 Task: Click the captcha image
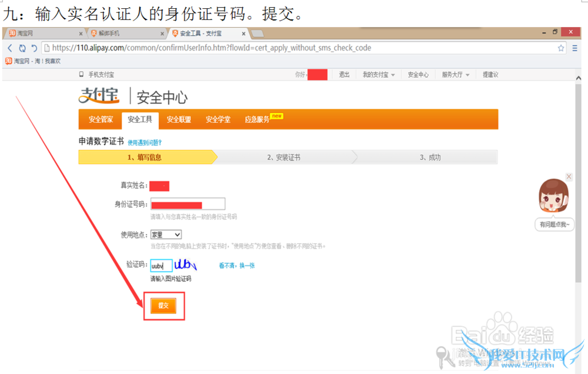point(186,265)
